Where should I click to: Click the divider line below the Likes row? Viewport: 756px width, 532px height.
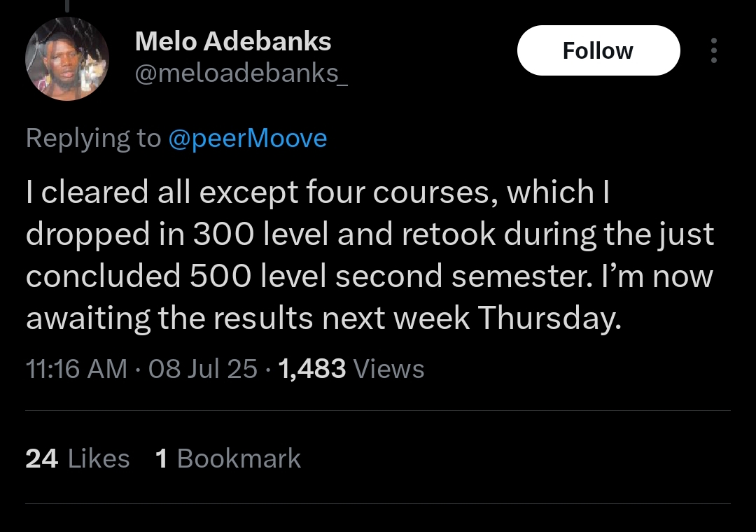click(378, 503)
